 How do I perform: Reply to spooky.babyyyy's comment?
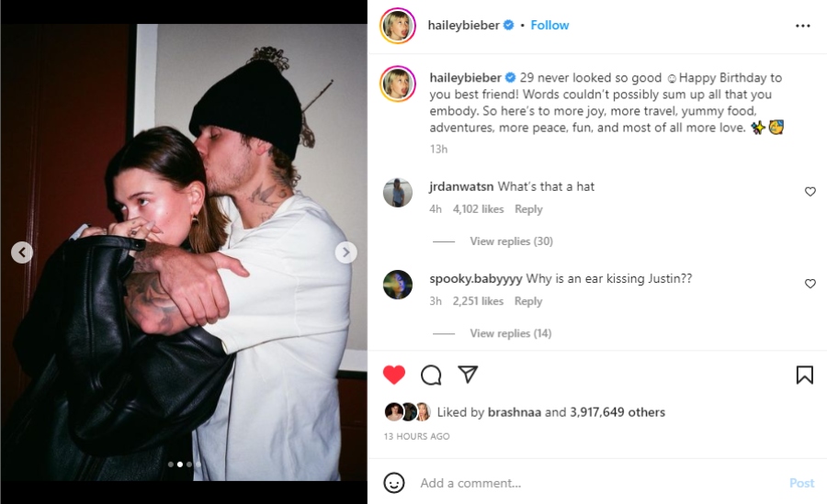coord(528,301)
